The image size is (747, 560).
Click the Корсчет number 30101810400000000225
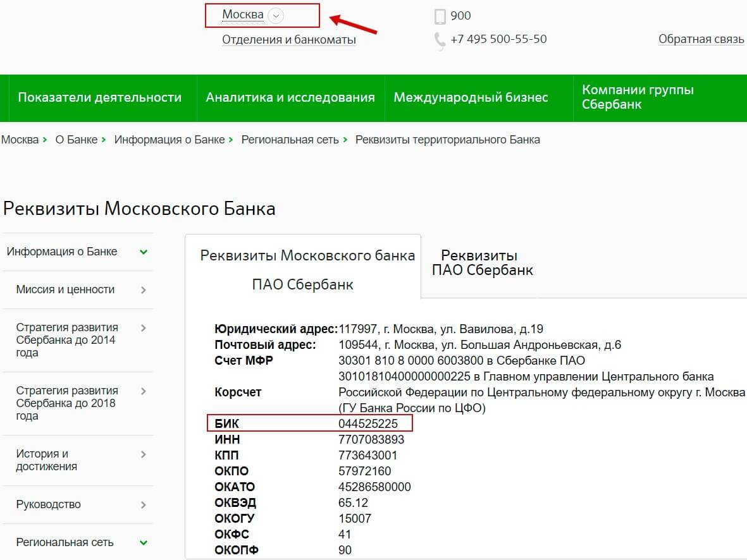click(x=404, y=376)
